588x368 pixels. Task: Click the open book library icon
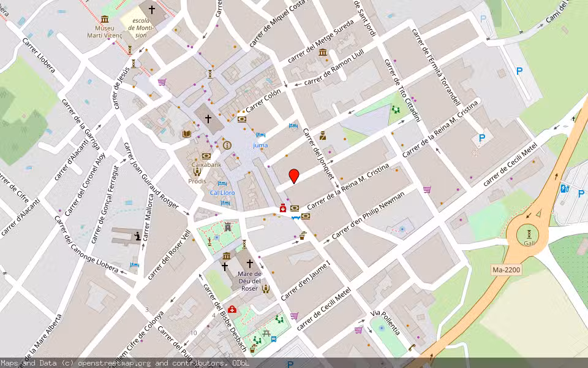coord(186,133)
